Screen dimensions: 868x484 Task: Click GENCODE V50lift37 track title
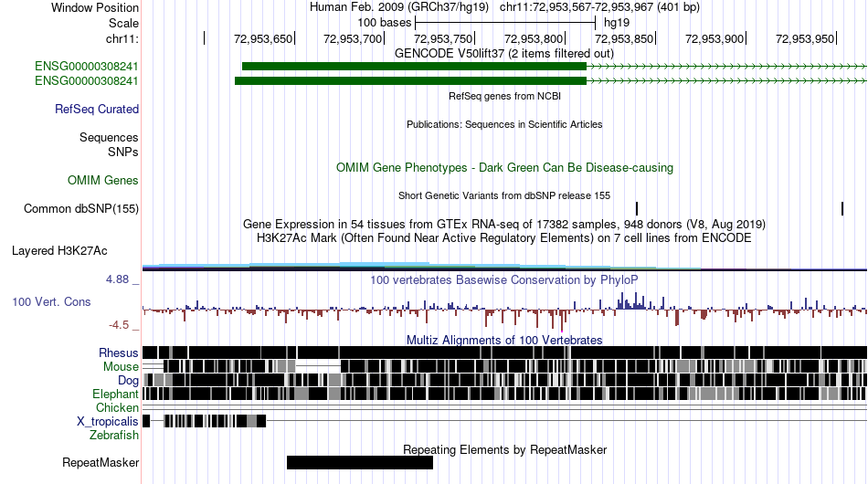(x=504, y=54)
